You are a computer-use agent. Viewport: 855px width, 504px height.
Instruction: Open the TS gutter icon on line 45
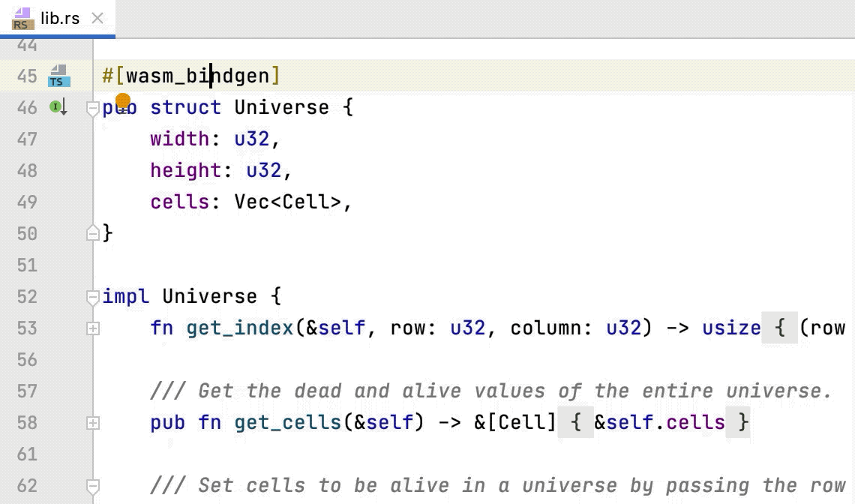coord(58,76)
